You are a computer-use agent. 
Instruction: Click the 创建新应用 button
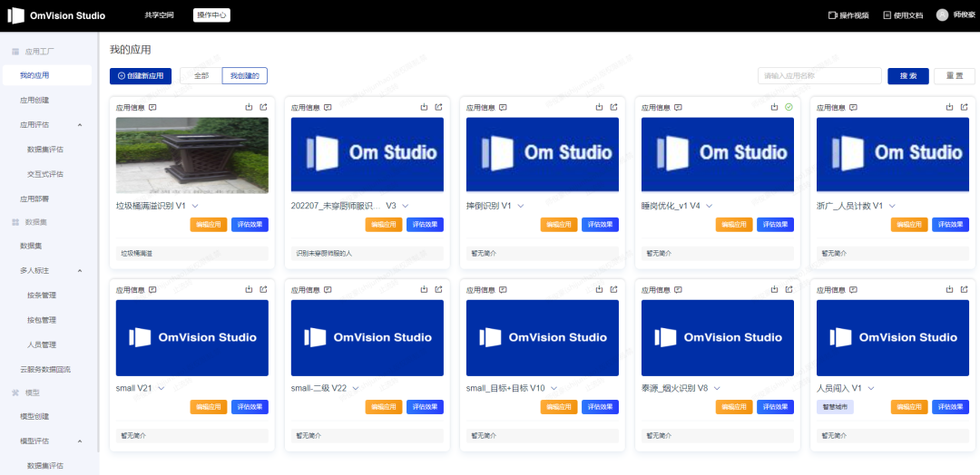click(x=141, y=76)
